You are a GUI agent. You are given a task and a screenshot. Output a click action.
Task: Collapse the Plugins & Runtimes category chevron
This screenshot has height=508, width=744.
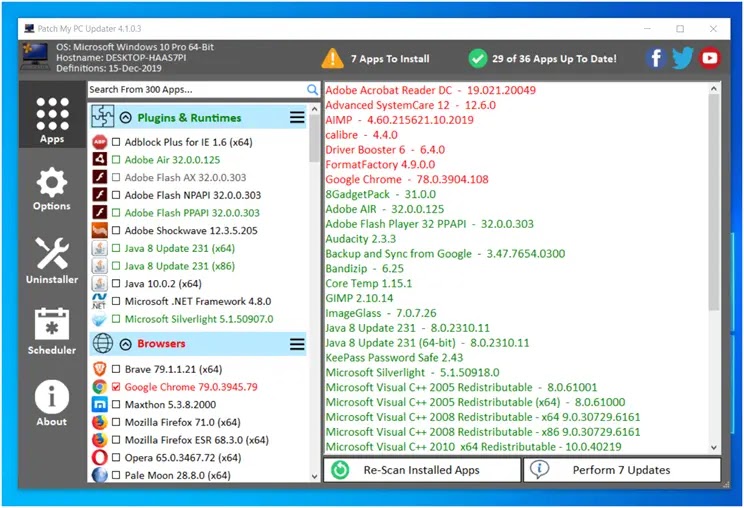point(125,117)
